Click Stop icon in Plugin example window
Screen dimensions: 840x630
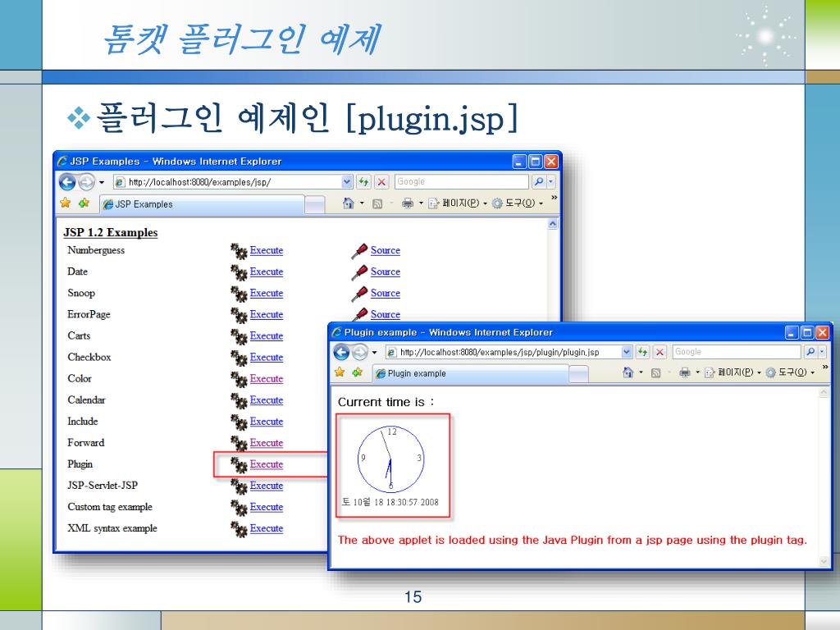(660, 352)
